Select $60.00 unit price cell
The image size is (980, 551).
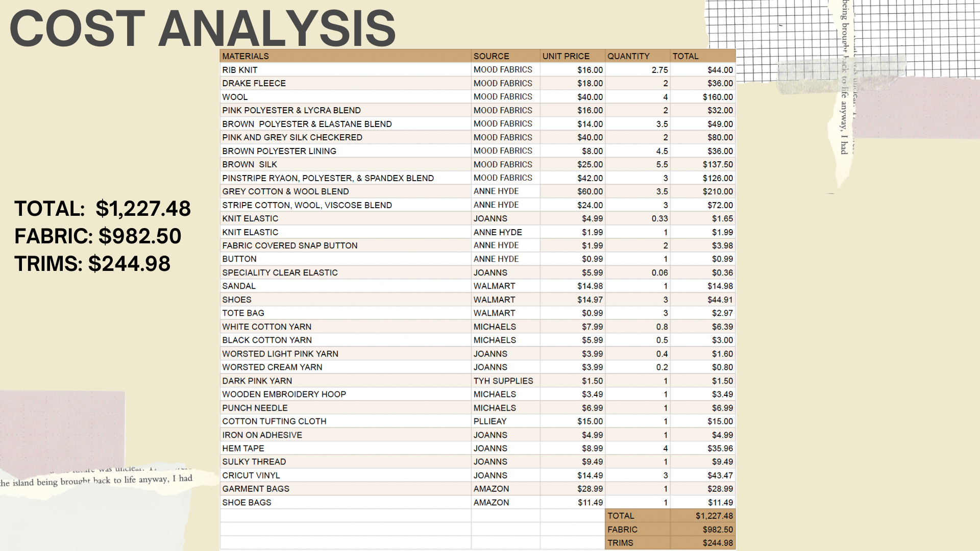[x=573, y=191]
